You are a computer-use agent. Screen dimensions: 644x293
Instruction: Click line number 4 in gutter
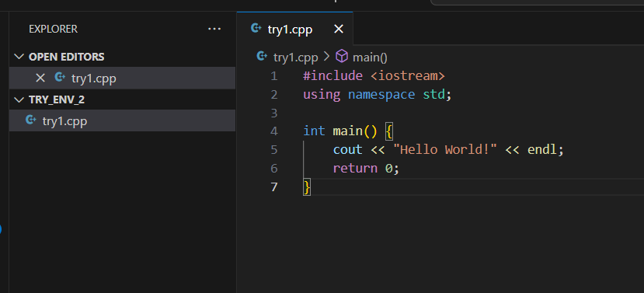[x=274, y=131]
